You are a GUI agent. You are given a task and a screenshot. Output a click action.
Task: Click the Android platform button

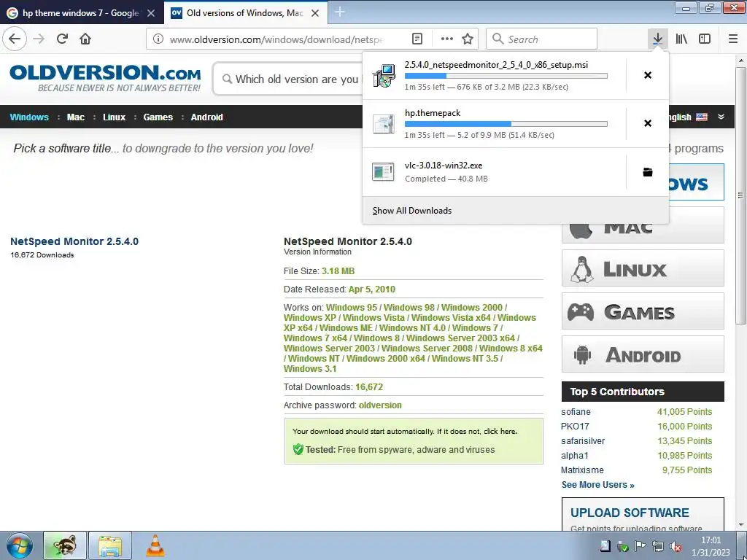[643, 354]
